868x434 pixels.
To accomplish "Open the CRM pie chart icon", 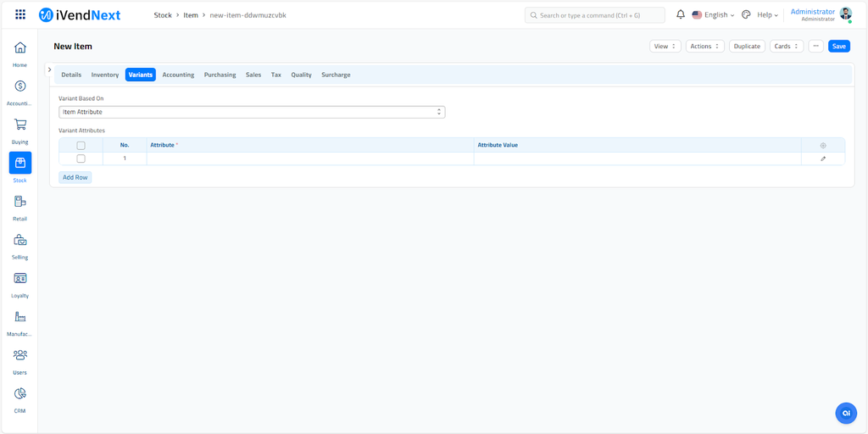I will tap(20, 393).
